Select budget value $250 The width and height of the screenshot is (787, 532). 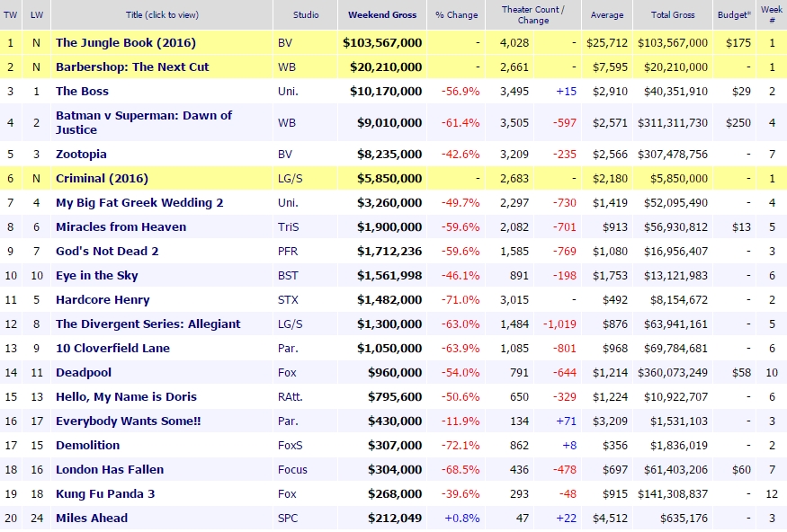click(x=738, y=122)
